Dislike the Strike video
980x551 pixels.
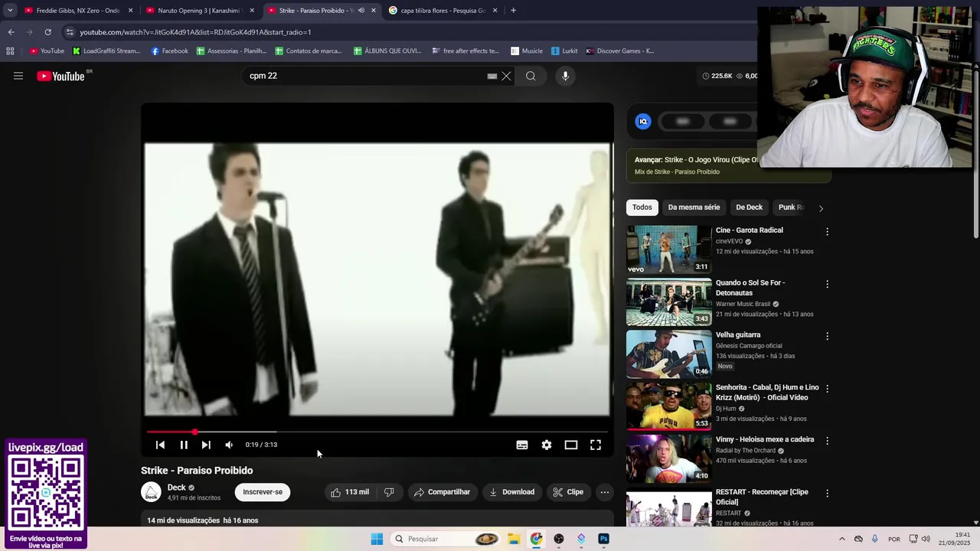tap(389, 492)
